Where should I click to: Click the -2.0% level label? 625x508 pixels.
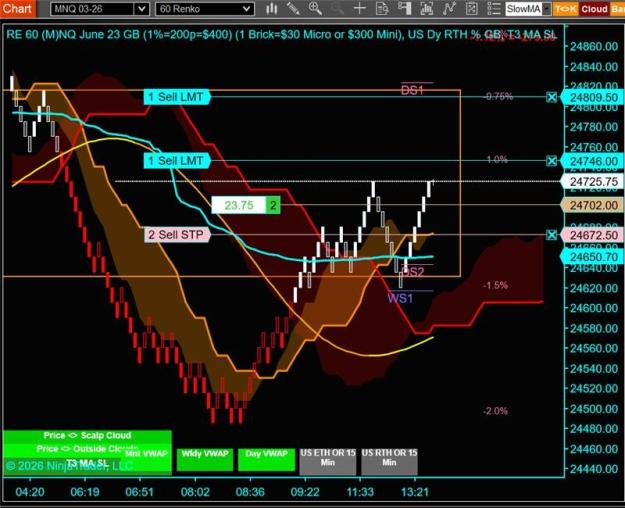(495, 411)
